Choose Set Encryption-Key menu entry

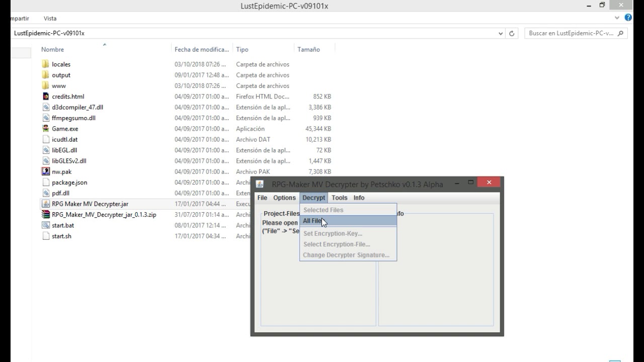[348, 233]
